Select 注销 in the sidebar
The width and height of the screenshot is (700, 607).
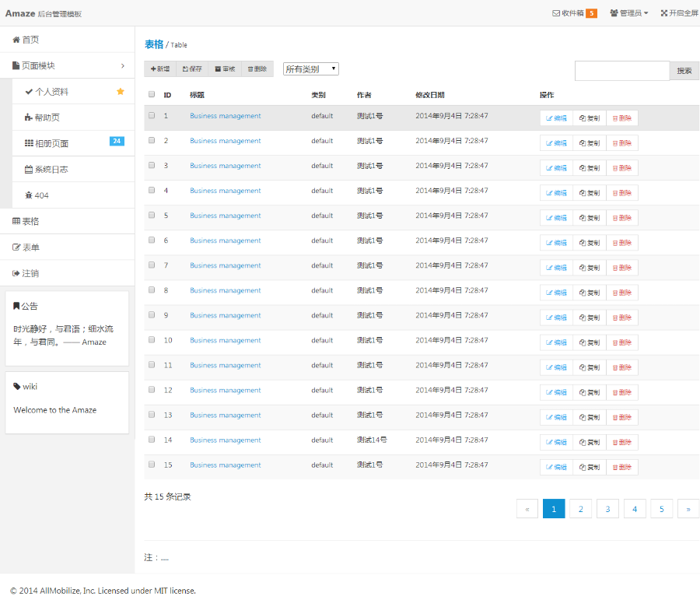point(67,273)
